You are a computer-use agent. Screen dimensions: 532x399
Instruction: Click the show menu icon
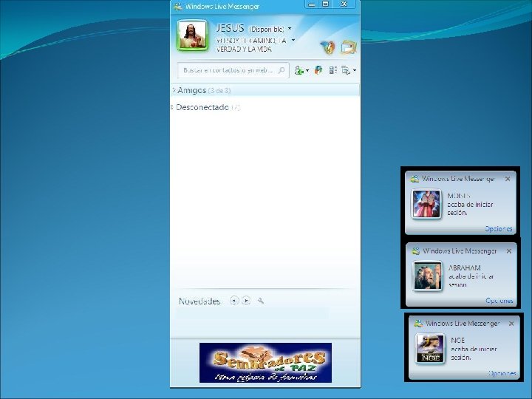(346, 70)
